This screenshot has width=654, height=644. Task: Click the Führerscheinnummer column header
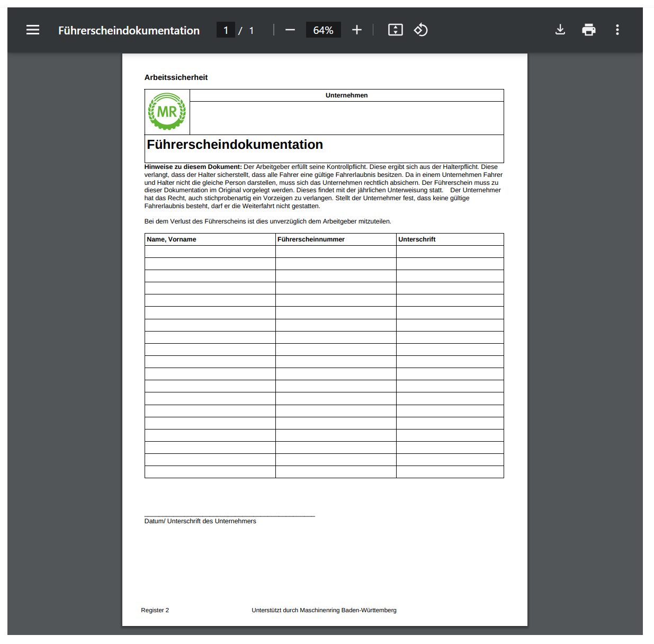click(x=311, y=239)
